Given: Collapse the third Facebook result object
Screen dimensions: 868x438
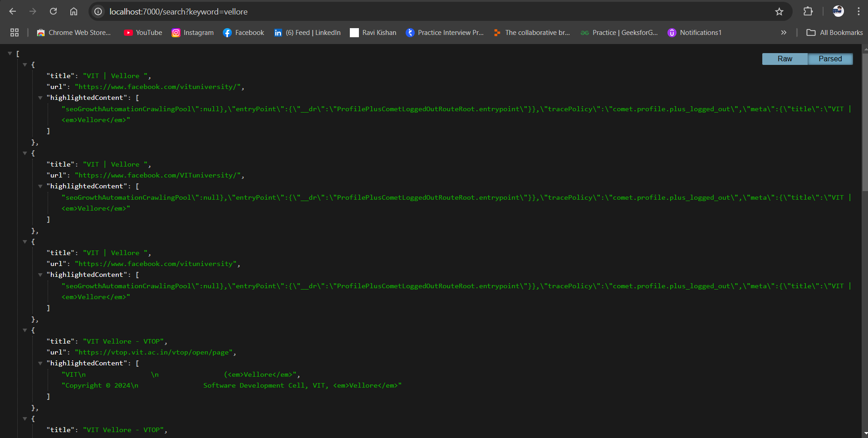Looking at the screenshot, I should point(25,242).
